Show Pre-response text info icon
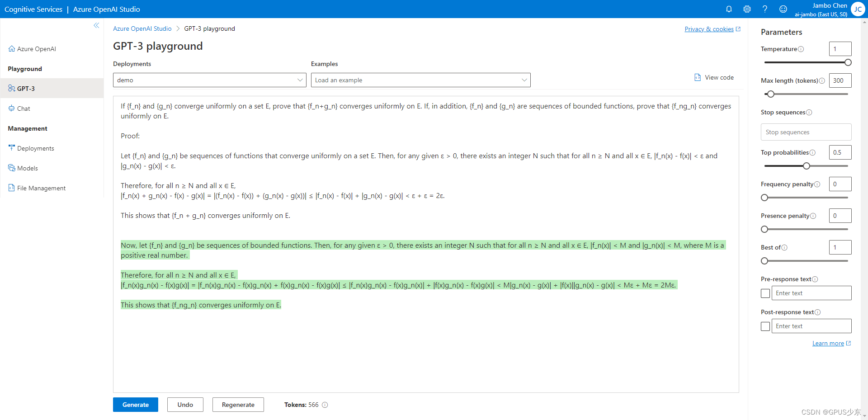Viewport: 868px width, 420px height. click(x=815, y=279)
